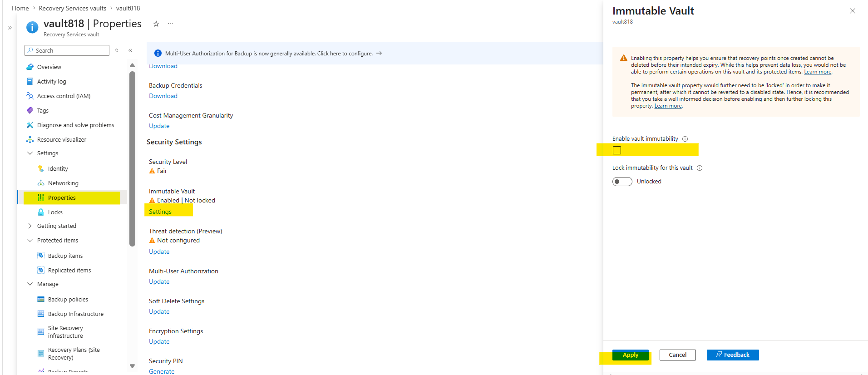Click the Search box in sidebar
The height and width of the screenshot is (375, 868).
(67, 50)
